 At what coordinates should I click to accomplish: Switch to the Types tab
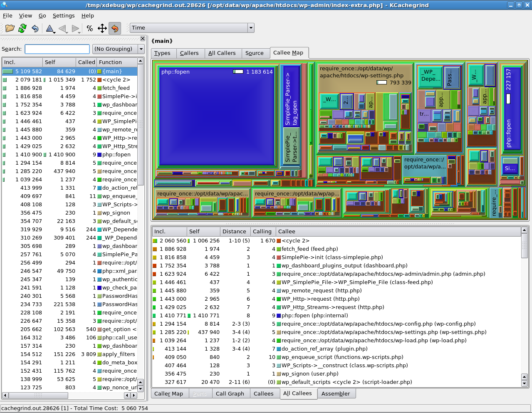(x=162, y=53)
